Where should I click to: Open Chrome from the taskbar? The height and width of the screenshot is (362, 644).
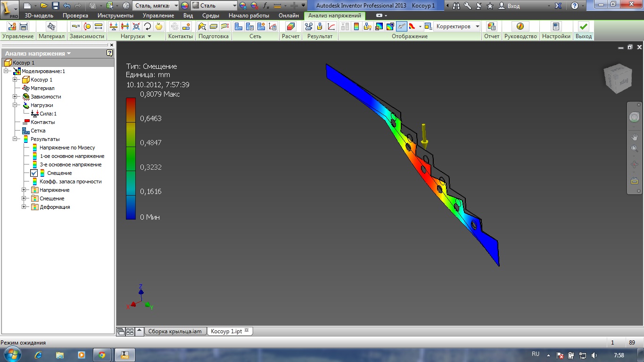[102, 355]
